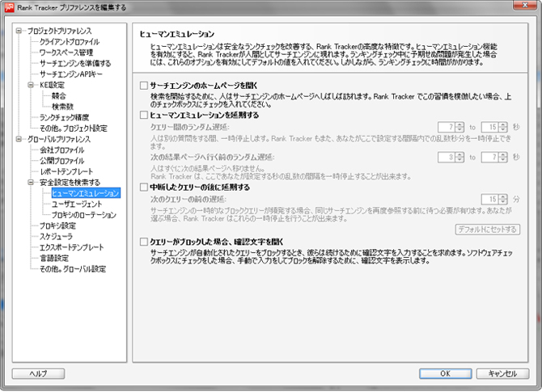Open ユーザエージェント settings
Image resolution: width=542 pixels, height=392 pixels.
tap(77, 204)
